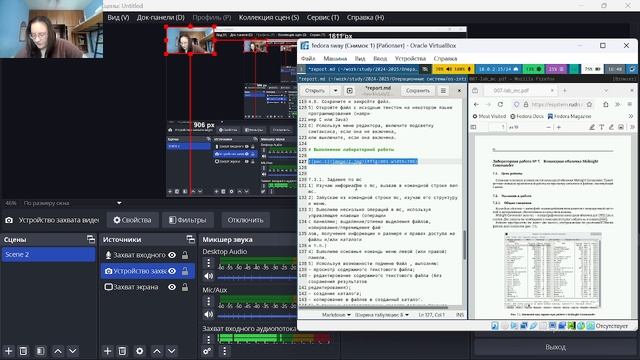Open Mic/Aux three-dot options

click(x=209, y=301)
